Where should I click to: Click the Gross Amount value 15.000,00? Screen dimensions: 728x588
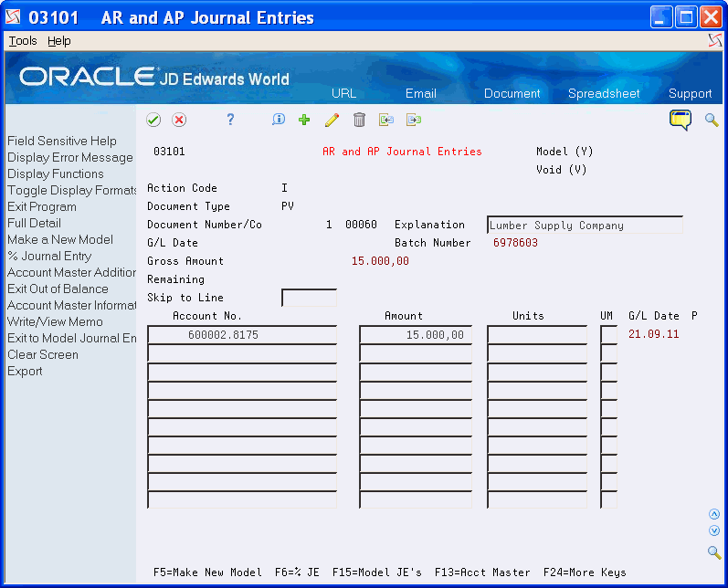pyautogui.click(x=380, y=261)
